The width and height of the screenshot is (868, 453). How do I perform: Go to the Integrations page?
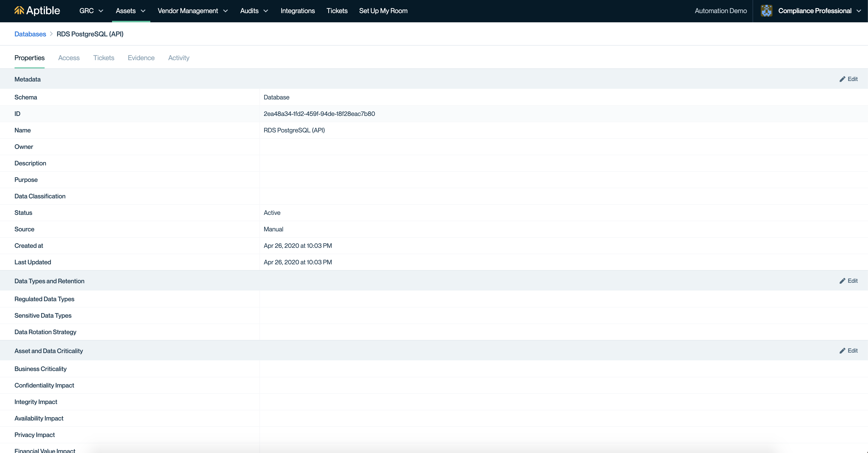297,11
